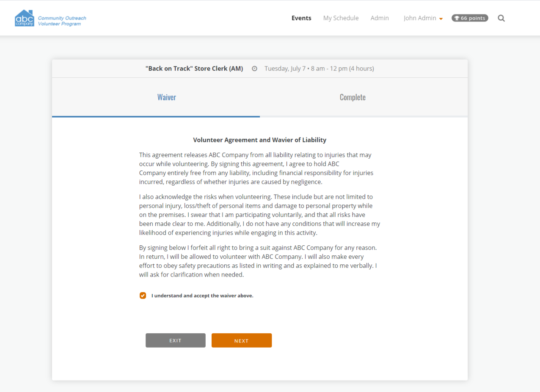Uncheck "I understand and accept the waiver above"
Viewport: 540px width, 392px height.
point(143,295)
